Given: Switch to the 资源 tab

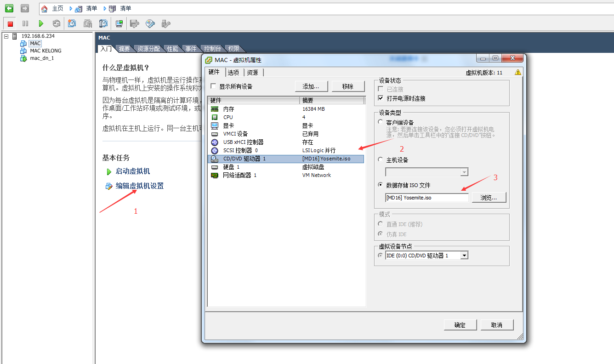Looking at the screenshot, I should (x=252, y=72).
